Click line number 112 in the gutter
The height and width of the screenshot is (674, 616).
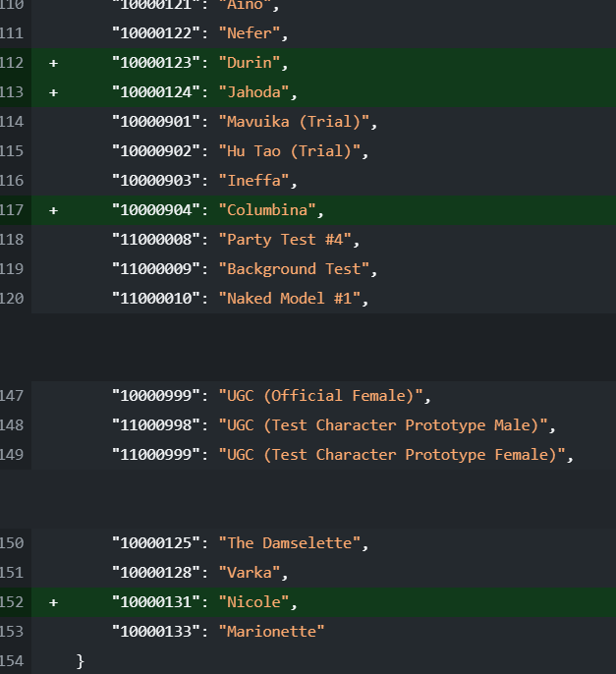coord(12,63)
